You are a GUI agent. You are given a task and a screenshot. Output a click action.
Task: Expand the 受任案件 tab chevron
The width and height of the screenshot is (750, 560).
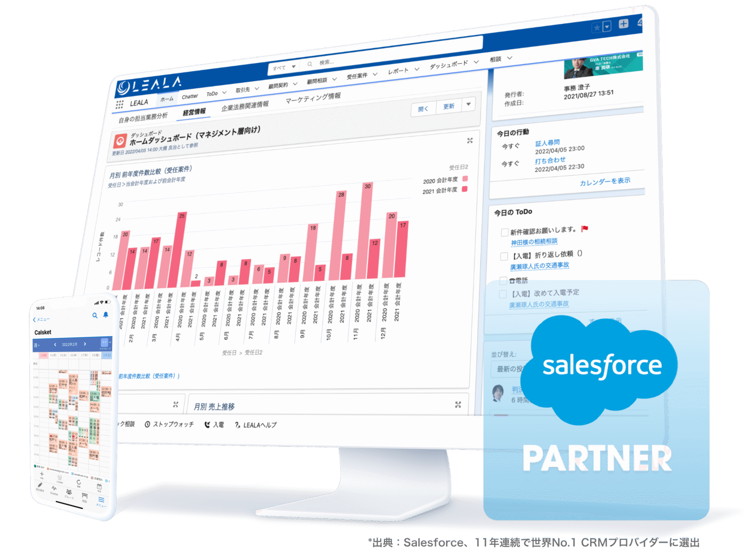tap(375, 74)
